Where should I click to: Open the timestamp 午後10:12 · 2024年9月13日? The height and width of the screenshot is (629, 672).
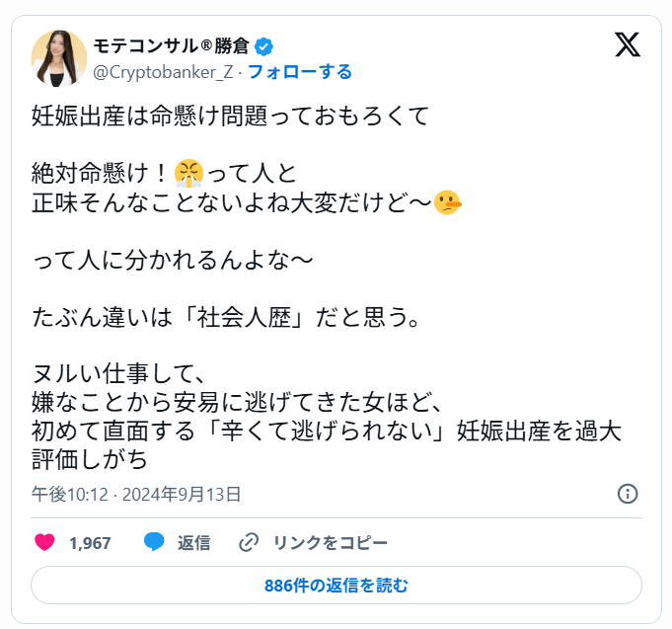point(136,494)
